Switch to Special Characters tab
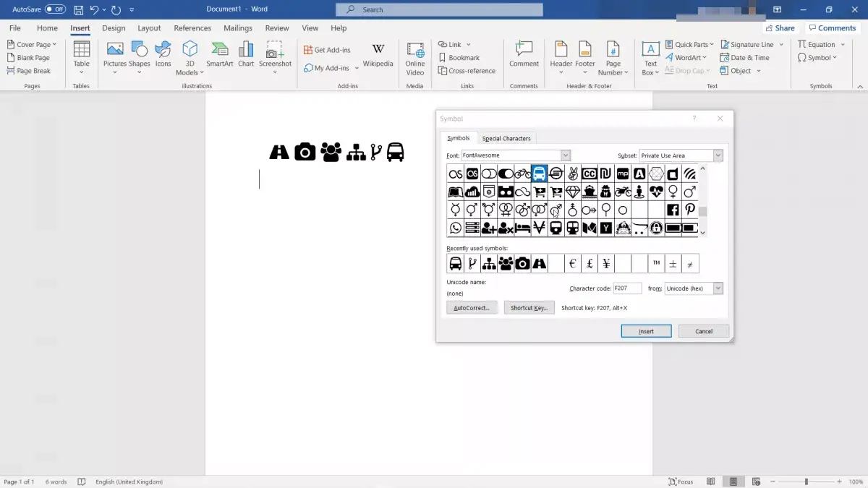Image resolution: width=868 pixels, height=488 pixels. pyautogui.click(x=506, y=138)
